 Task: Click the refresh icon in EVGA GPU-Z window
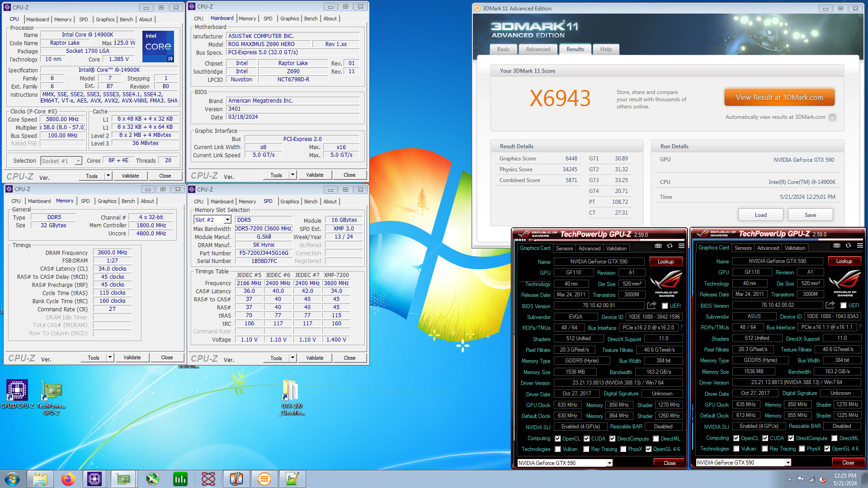pos(670,246)
